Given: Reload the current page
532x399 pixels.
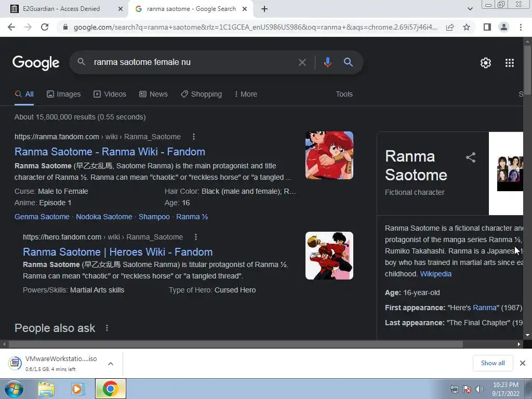Looking at the screenshot, I should point(45,27).
